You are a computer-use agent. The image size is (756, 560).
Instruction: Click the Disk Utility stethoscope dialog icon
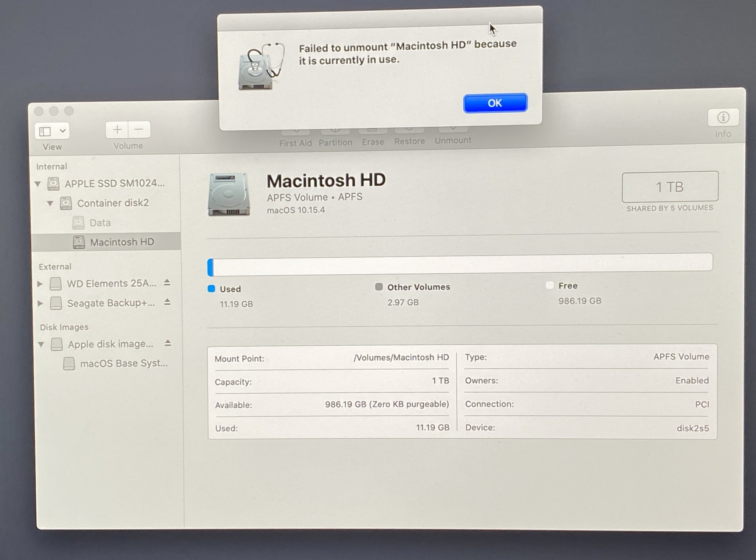(x=261, y=67)
